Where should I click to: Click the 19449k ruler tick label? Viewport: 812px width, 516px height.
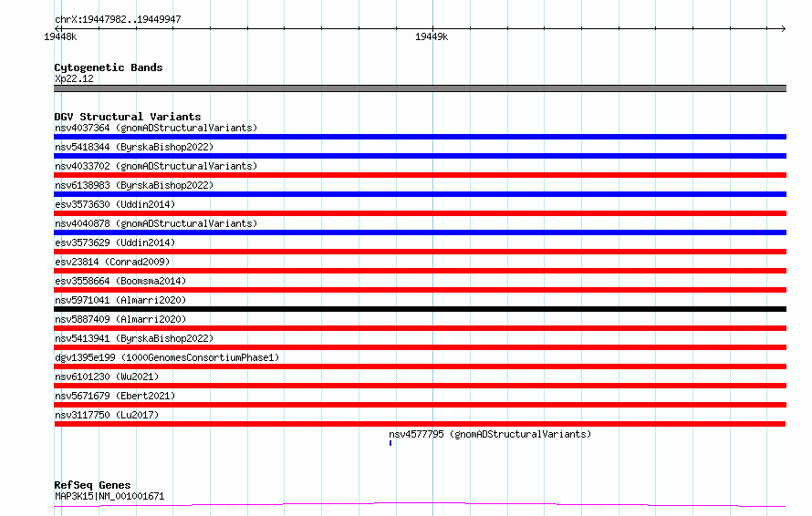(432, 36)
